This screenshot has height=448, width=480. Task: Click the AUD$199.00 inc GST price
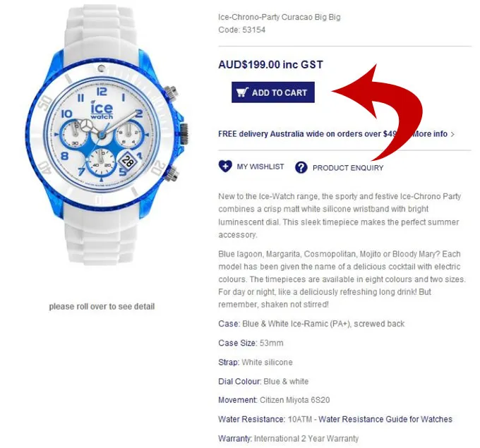(x=270, y=65)
